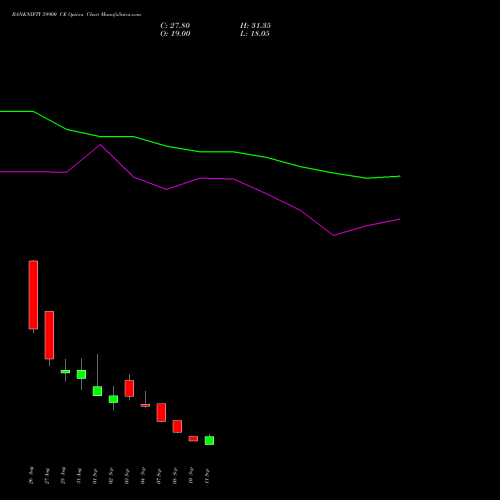Select the 07 Sep date label
Viewport: 500px width, 500px height.
coord(159,476)
